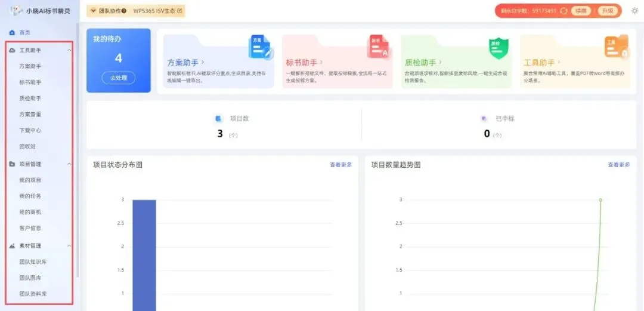The width and height of the screenshot is (644, 311).
Task: Click the 已中标 value 0
Action: coord(487,134)
